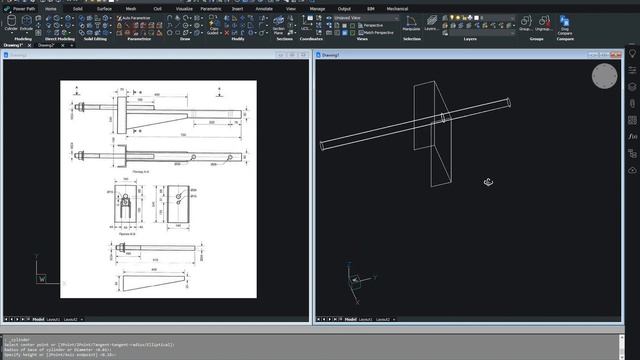The width and height of the screenshot is (640, 360).
Task: Open Dwg Compare tool
Action: tap(565, 25)
